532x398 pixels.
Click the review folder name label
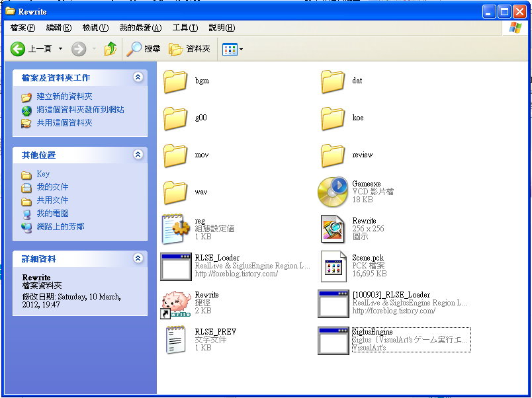[x=363, y=155]
